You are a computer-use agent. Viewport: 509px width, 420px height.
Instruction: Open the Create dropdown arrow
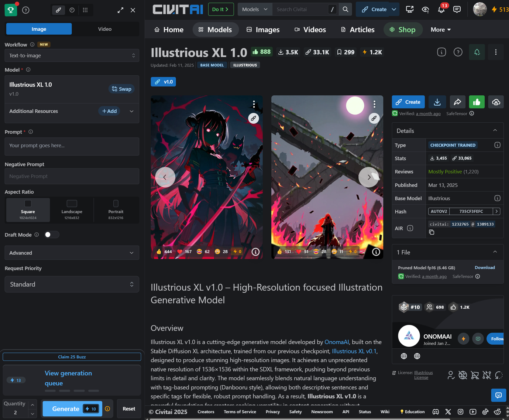(394, 9)
